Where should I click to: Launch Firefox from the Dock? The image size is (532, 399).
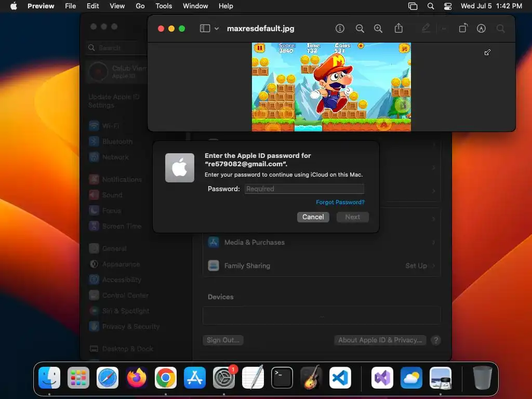pyautogui.click(x=137, y=378)
